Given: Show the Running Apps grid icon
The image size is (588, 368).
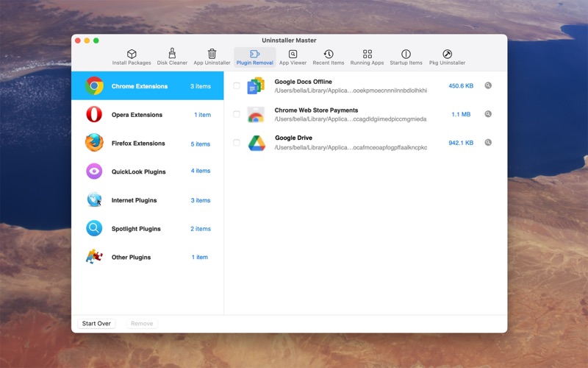Looking at the screenshot, I should (367, 54).
